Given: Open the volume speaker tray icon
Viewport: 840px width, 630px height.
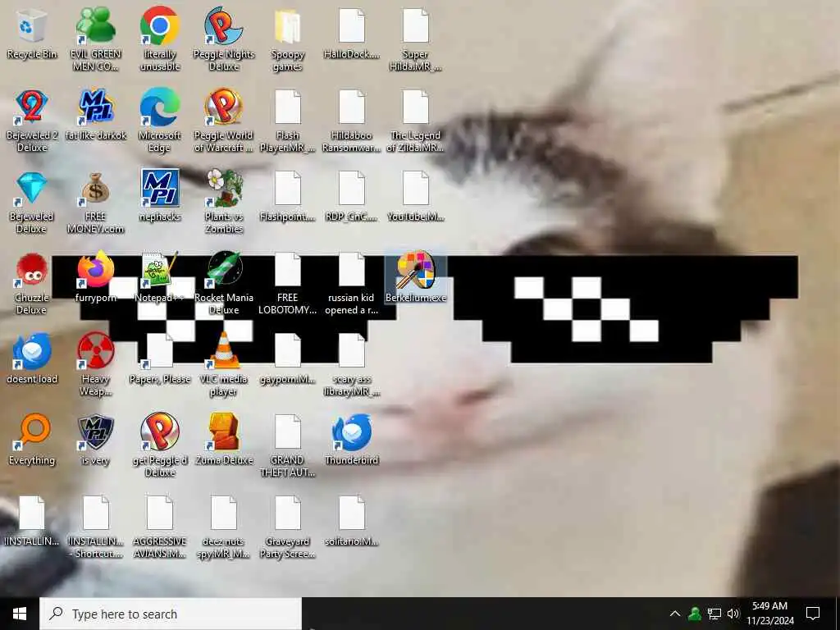Looking at the screenshot, I should 733,614.
